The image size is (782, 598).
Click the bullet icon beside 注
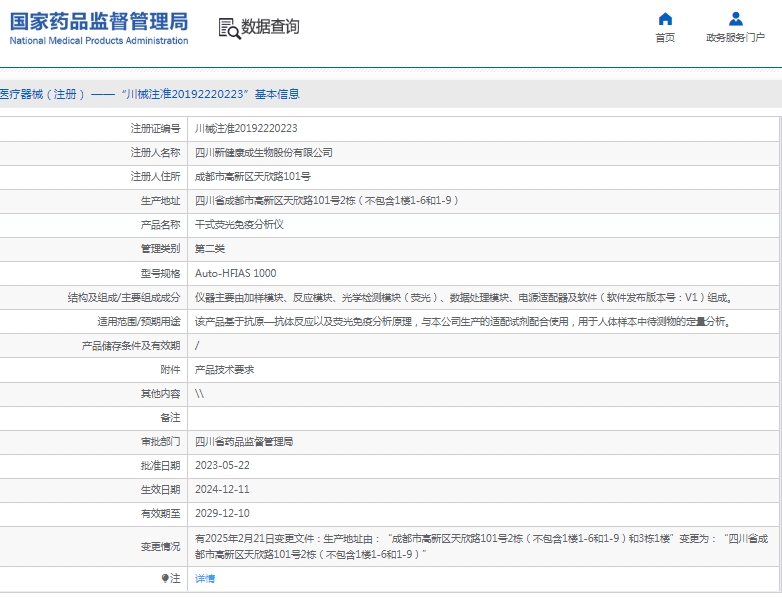[165, 578]
